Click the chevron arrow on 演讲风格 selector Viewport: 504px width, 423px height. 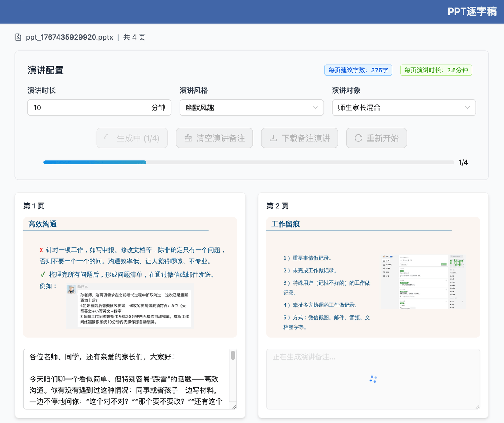[315, 107]
